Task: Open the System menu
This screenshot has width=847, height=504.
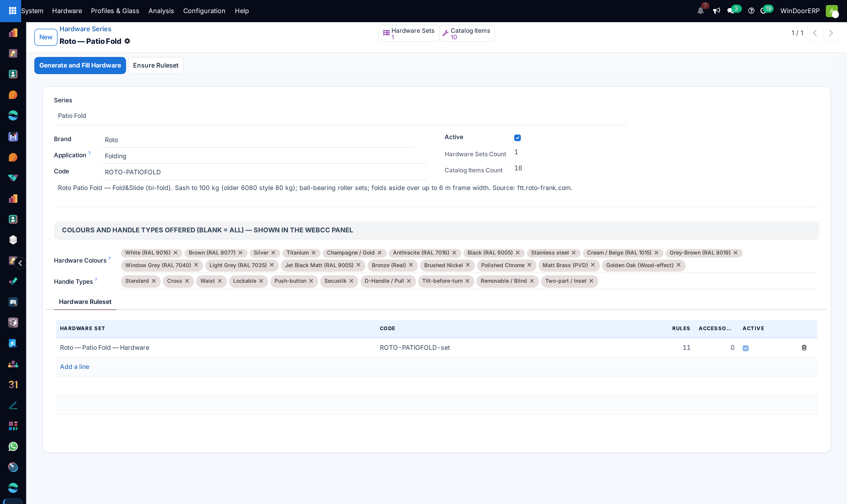Action: point(32,11)
